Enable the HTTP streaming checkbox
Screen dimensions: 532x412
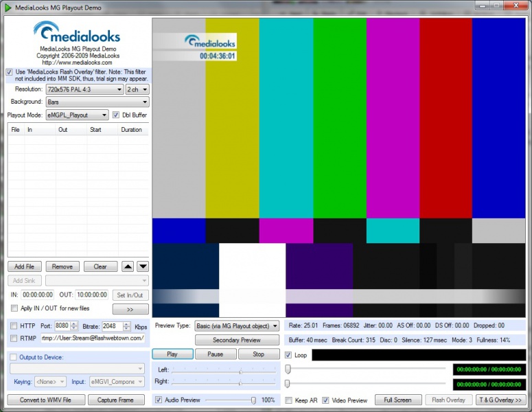point(14,325)
